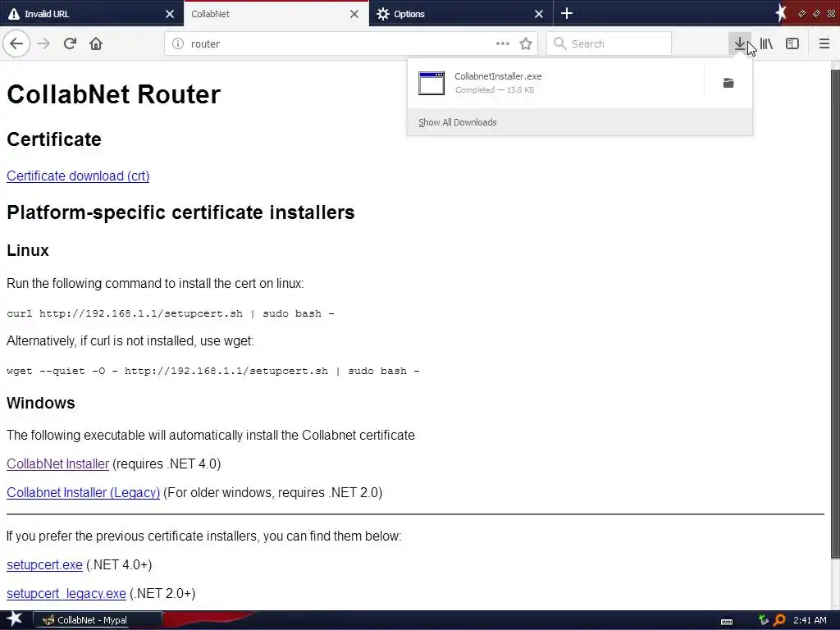The height and width of the screenshot is (630, 840).
Task: Open page actions three-dot menu
Action: pyautogui.click(x=503, y=43)
